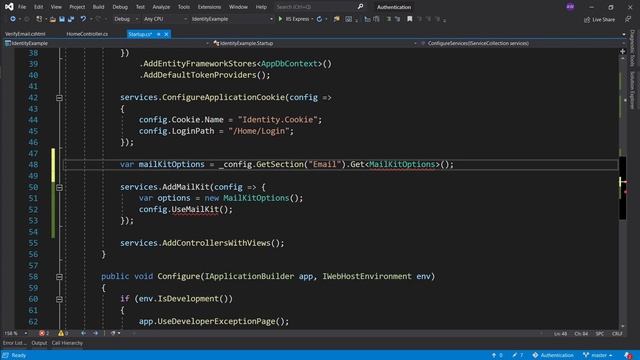Screen dimensions: 640x360
Task: Click the Visual Studio logo icon
Action: click(9, 7)
